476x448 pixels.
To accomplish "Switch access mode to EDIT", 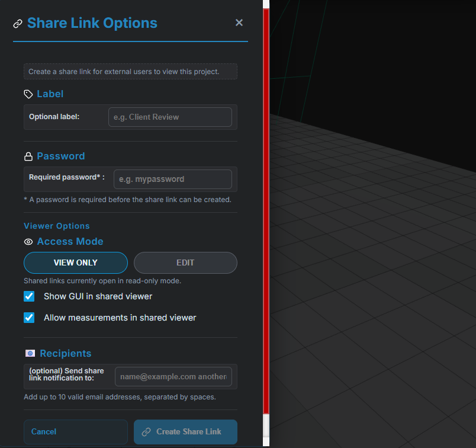I will tap(185, 263).
